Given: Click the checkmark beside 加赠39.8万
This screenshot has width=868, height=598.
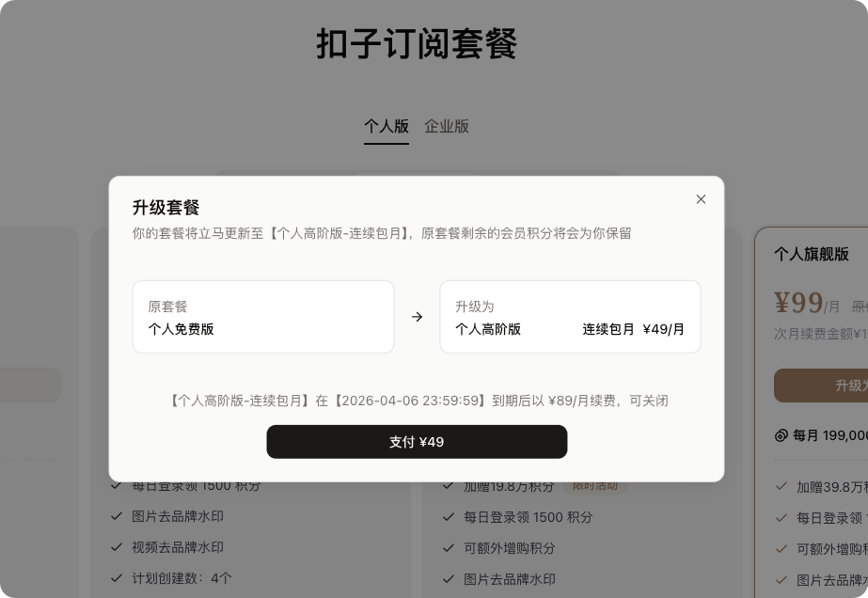Looking at the screenshot, I should tap(781, 487).
